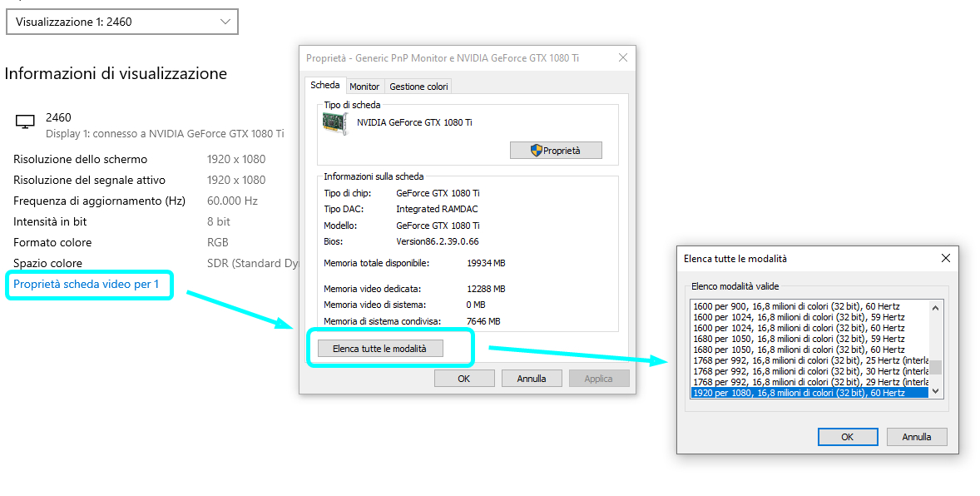Select 1600 per 1024, 60 Hertz mode

tap(810, 328)
